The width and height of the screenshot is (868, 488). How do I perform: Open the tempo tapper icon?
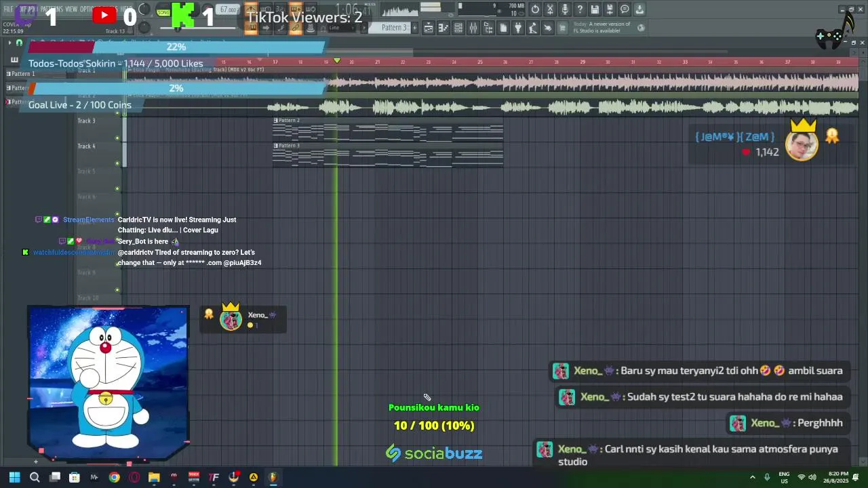pos(534,28)
